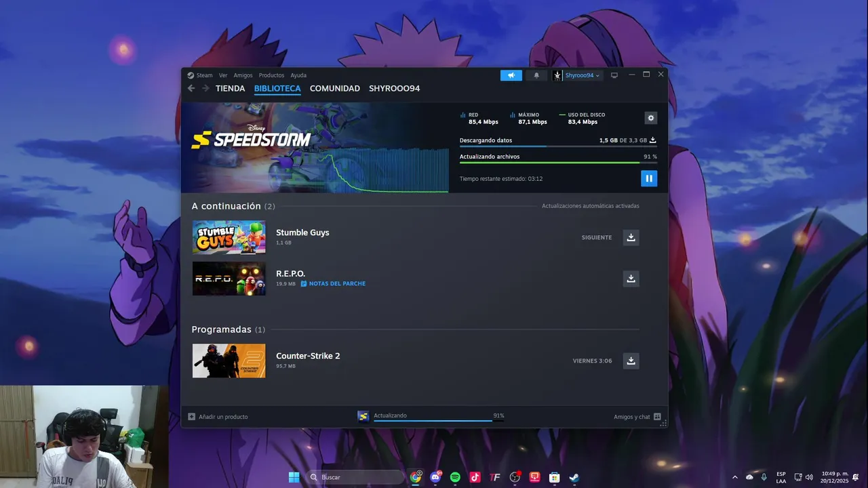
Task: Click the Actualizando archivos progress bar
Action: tap(558, 163)
